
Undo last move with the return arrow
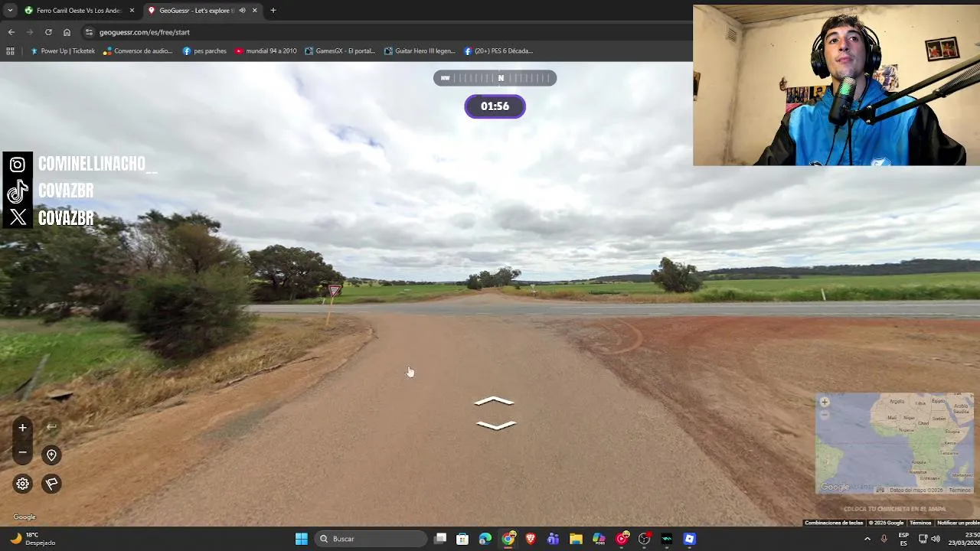tap(51, 427)
